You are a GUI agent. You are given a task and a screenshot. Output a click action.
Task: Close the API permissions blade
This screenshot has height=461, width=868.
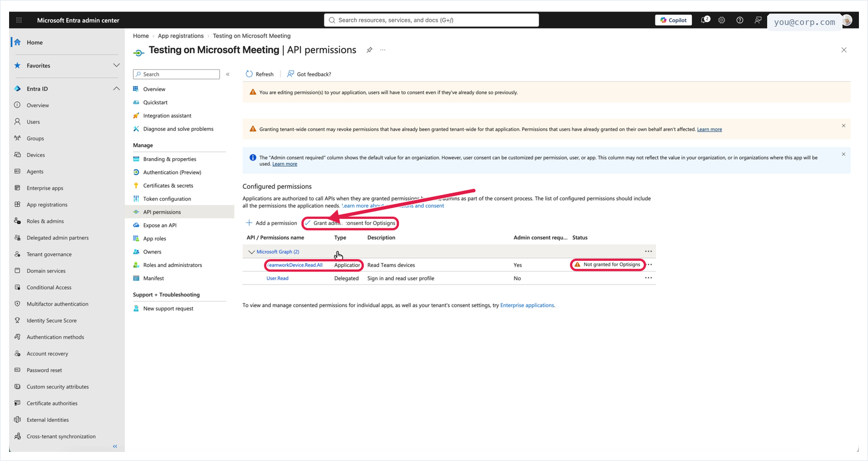pyautogui.click(x=844, y=50)
